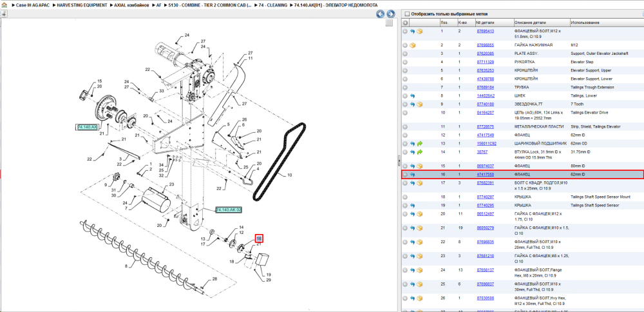Screen dimensions: 644x312
Task: Open the 74.140.AX reference label in diagram
Action: click(87, 128)
